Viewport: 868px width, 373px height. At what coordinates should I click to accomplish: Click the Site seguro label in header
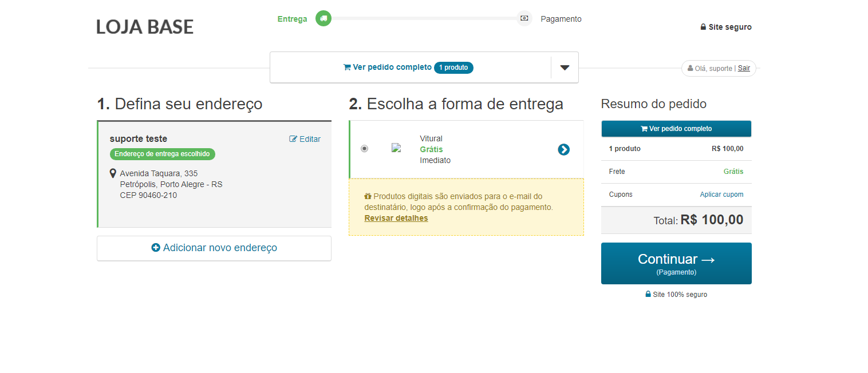pos(730,27)
